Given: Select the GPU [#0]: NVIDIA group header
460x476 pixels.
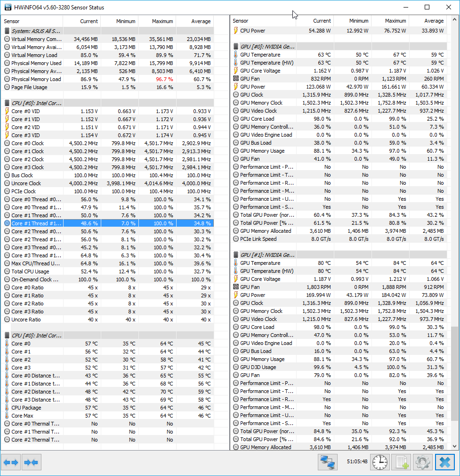Looking at the screenshot, I should (x=267, y=47).
